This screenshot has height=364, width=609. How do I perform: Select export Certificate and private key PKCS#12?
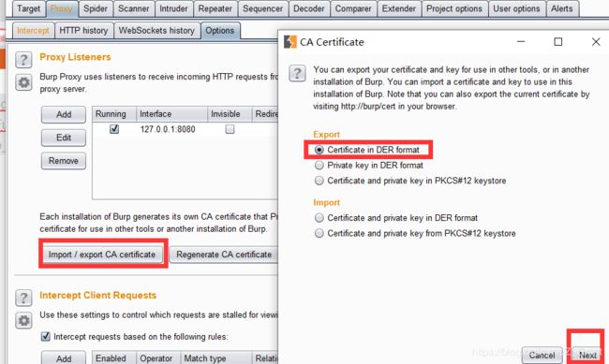(x=319, y=181)
